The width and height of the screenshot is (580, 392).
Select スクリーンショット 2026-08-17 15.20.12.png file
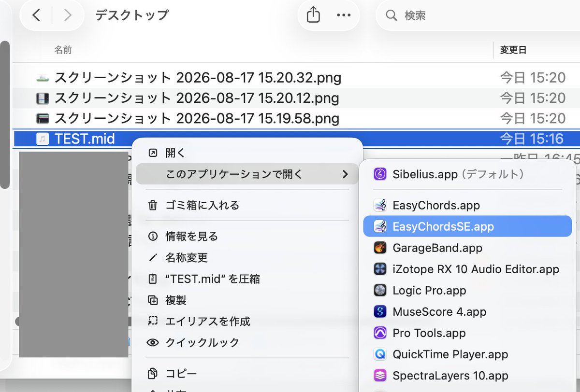[197, 98]
